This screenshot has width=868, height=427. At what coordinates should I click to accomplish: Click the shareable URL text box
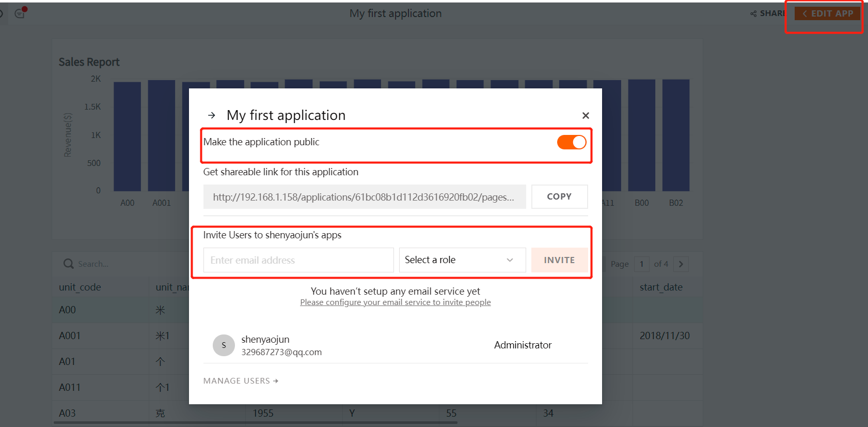[364, 197]
